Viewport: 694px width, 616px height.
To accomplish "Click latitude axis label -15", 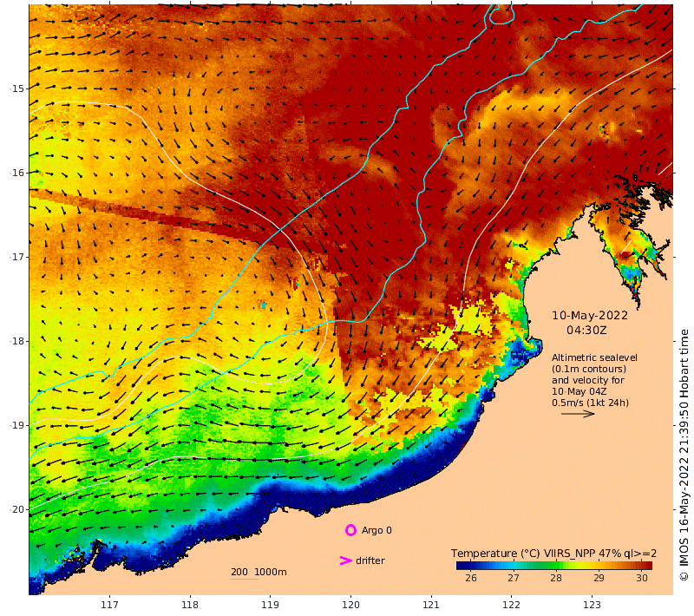I will point(16,88).
